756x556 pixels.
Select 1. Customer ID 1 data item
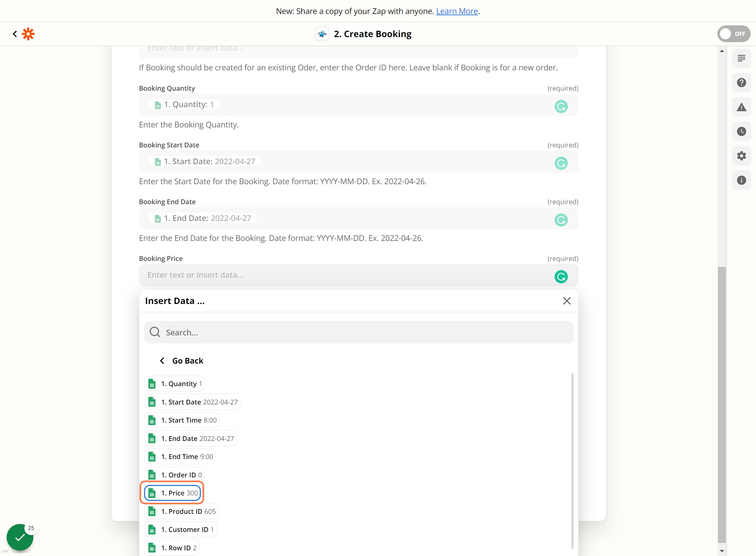pyautogui.click(x=181, y=529)
